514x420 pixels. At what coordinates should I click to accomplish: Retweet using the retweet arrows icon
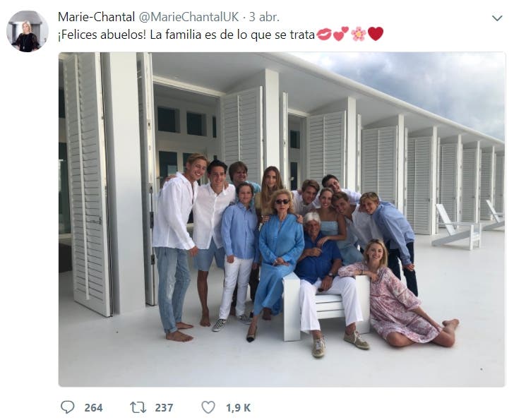coord(138,407)
